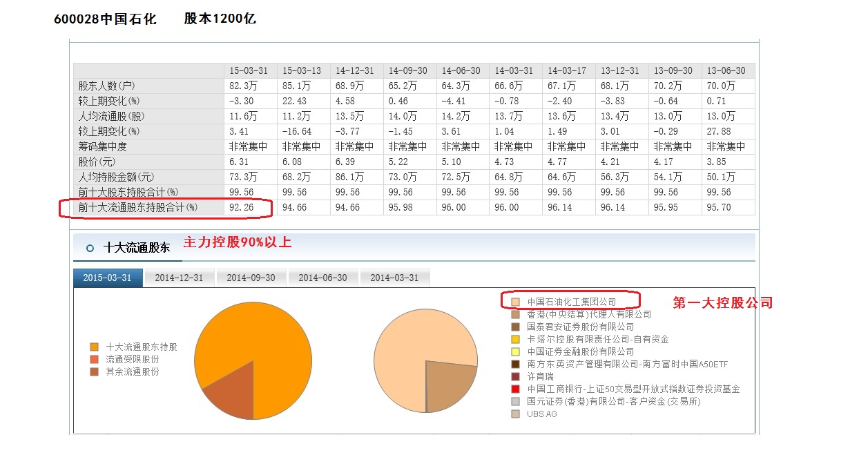
Task: Click the tan slice in right pie chart
Action: [x=450, y=387]
